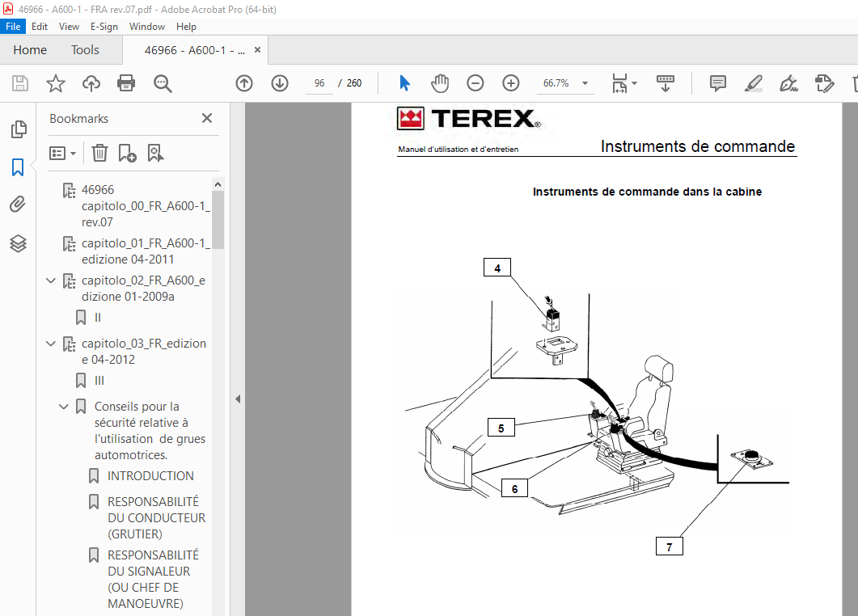The height and width of the screenshot is (616, 858).
Task: Select the arrow Selection tool
Action: [x=404, y=83]
